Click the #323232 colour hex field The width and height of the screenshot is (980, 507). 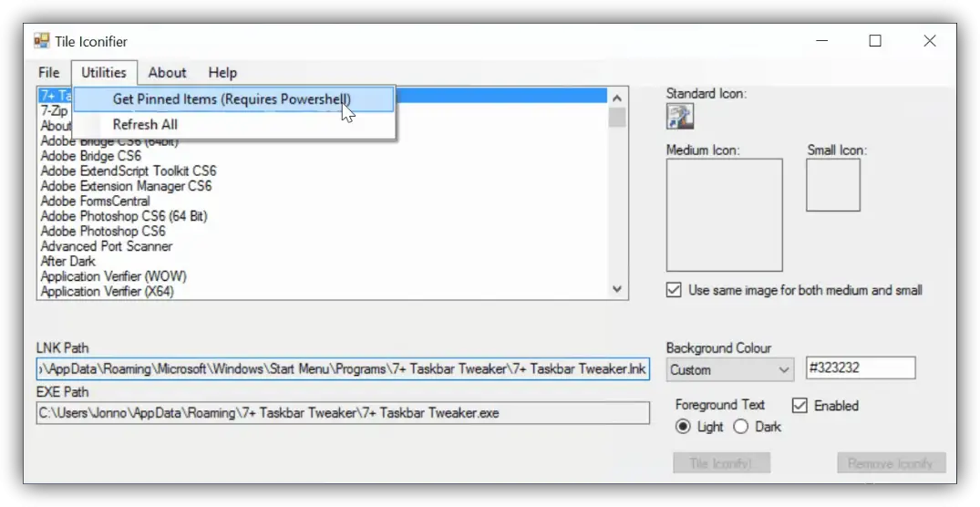861,368
